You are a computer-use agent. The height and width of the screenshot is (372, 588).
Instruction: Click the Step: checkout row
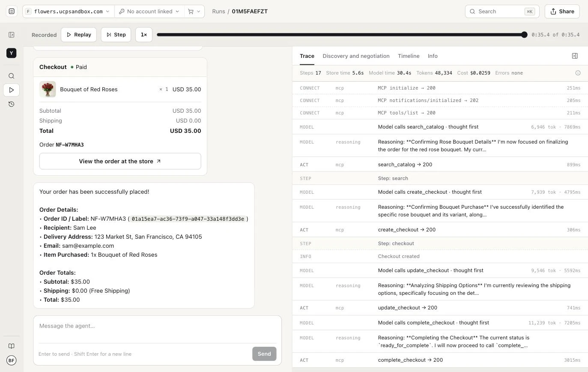[440, 243]
